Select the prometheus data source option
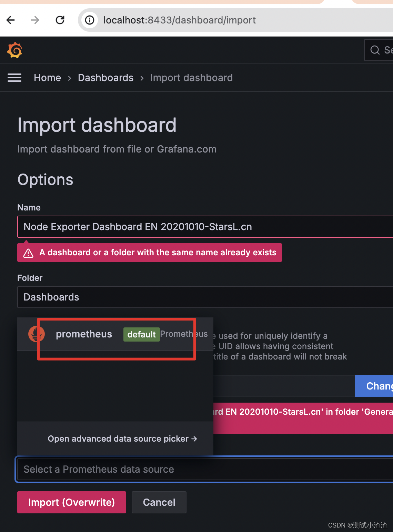The width and height of the screenshot is (393, 532). (x=115, y=334)
